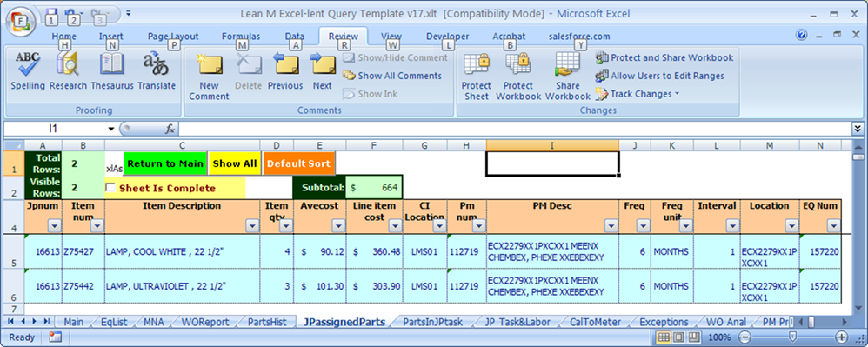
Task: Switch to Exceptions sheet tab
Action: (x=664, y=322)
